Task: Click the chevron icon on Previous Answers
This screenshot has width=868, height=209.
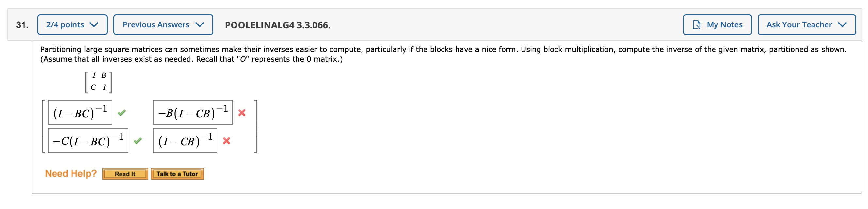Action: (201, 24)
